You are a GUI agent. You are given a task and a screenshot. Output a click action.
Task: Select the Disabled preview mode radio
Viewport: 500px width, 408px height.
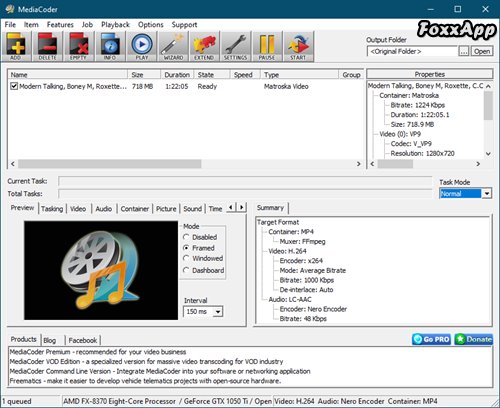[187, 237]
